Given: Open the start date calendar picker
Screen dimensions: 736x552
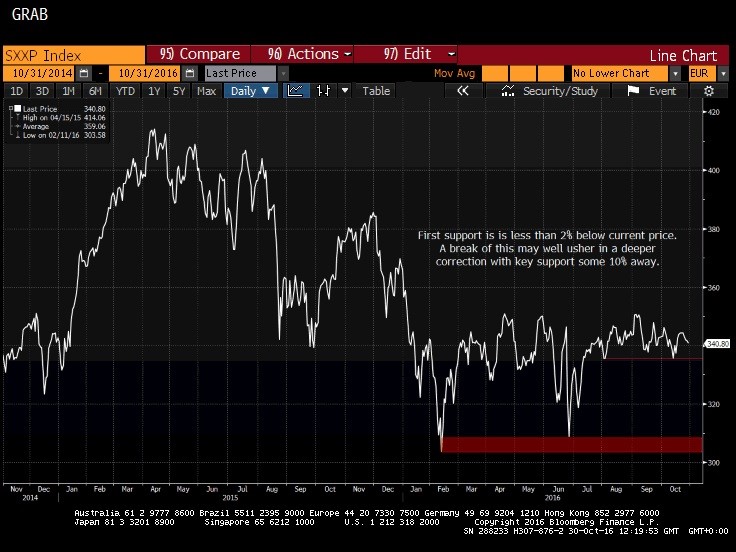Looking at the screenshot, I should pyautogui.click(x=84, y=73).
